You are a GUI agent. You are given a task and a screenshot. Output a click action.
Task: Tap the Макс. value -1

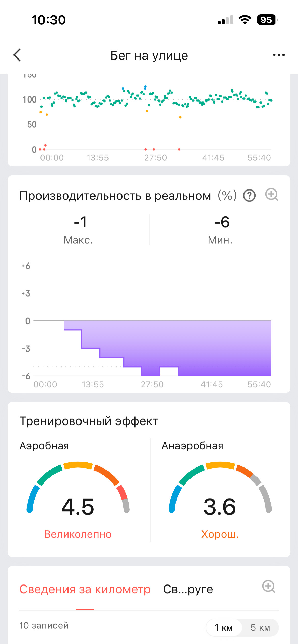(80, 222)
